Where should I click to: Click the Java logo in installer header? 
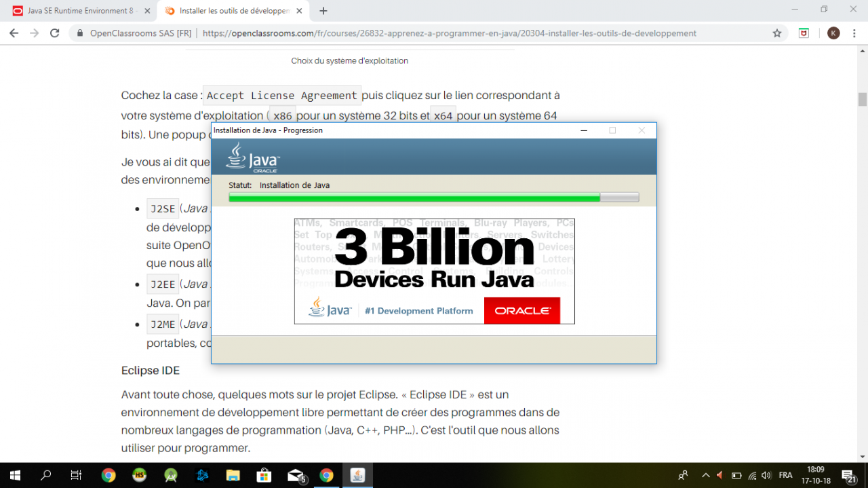253,158
